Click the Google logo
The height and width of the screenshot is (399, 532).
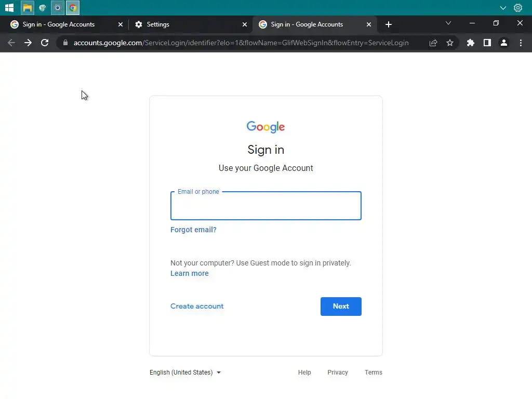click(x=265, y=127)
